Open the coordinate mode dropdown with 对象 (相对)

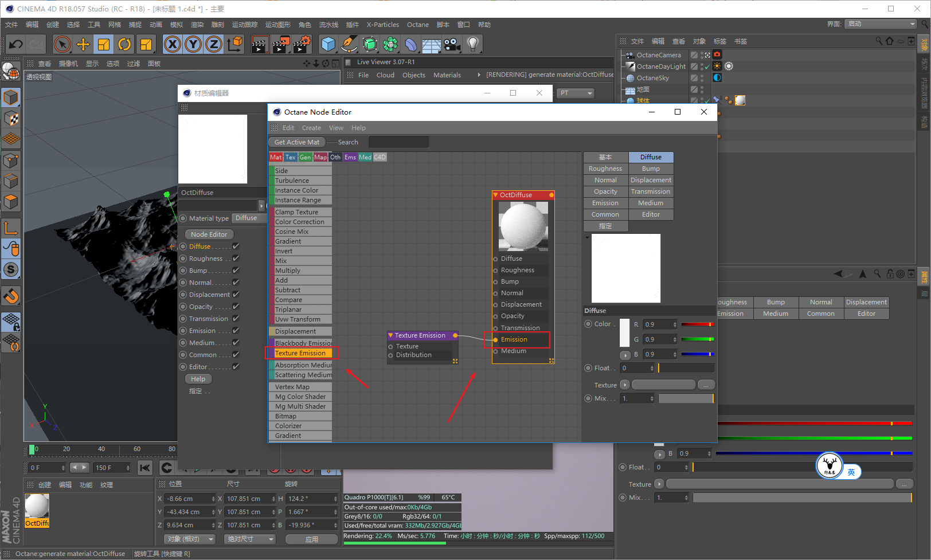pyautogui.click(x=190, y=539)
